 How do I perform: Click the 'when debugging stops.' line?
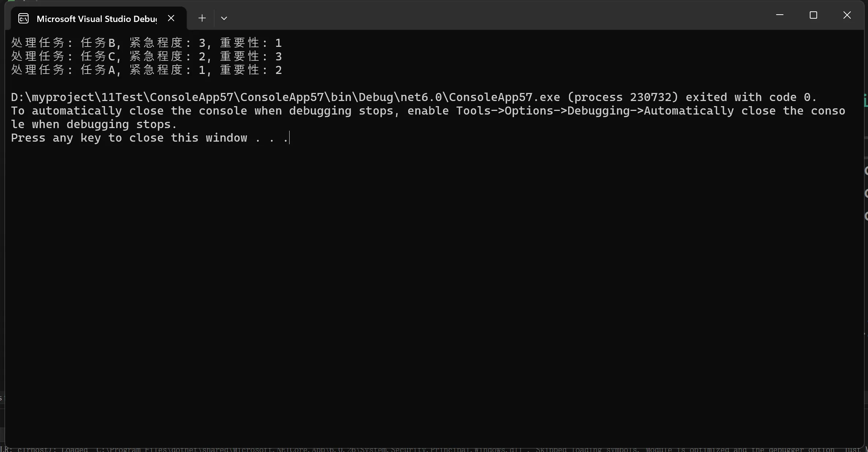click(x=94, y=124)
